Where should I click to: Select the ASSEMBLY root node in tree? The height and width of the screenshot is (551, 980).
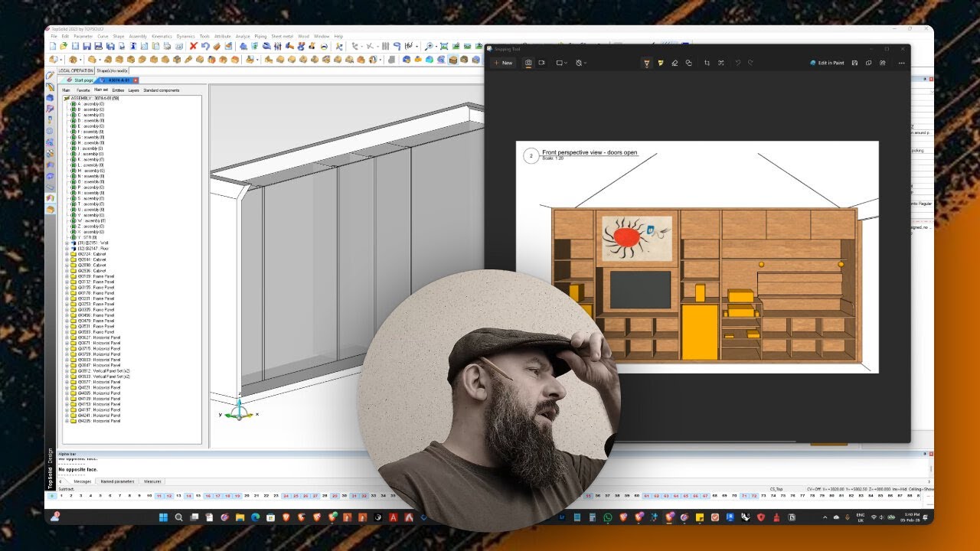92,98
